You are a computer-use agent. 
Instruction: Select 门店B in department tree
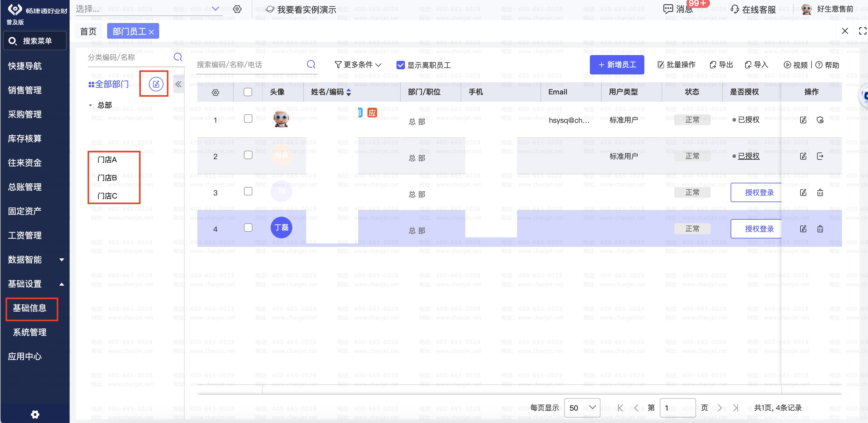(x=107, y=178)
